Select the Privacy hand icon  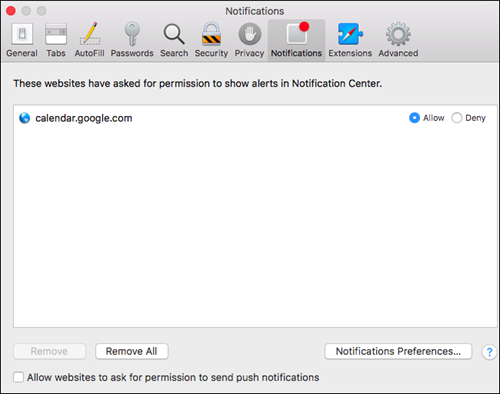(x=249, y=40)
